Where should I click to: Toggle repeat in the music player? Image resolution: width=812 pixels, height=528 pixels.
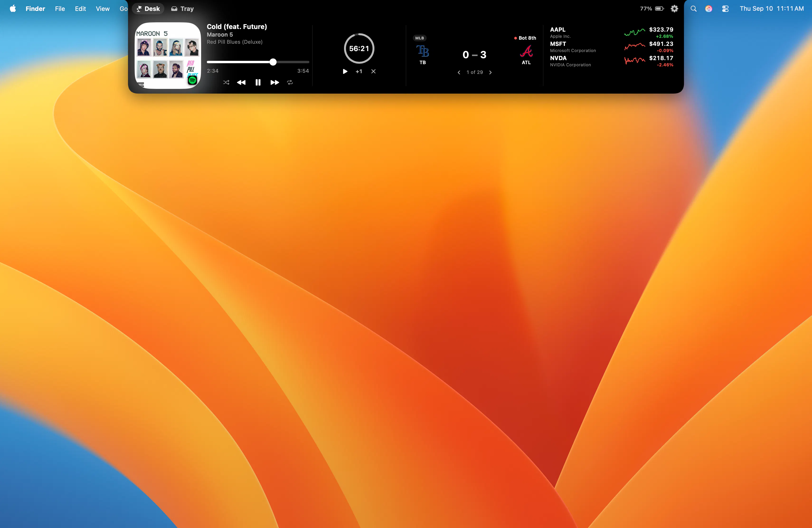click(290, 82)
